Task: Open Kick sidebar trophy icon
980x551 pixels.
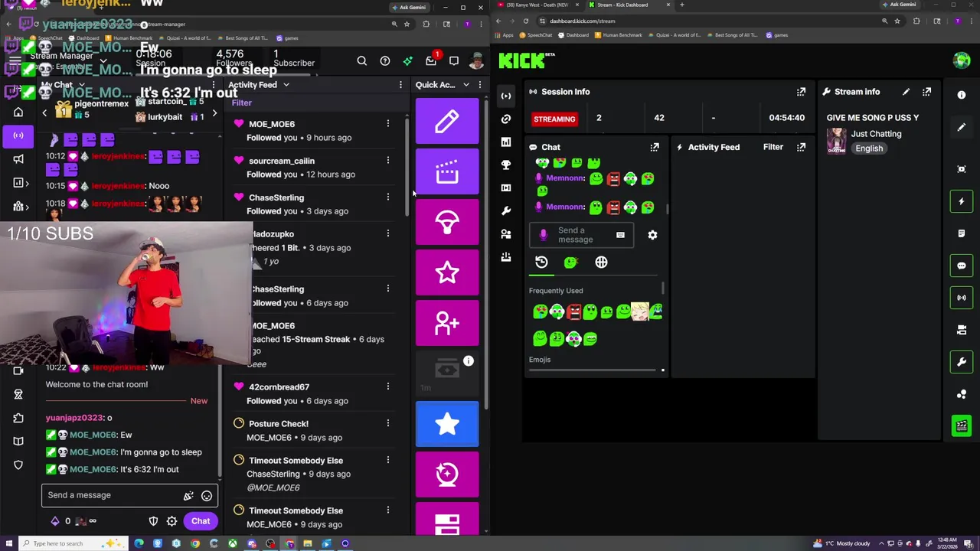Action: coord(506,165)
